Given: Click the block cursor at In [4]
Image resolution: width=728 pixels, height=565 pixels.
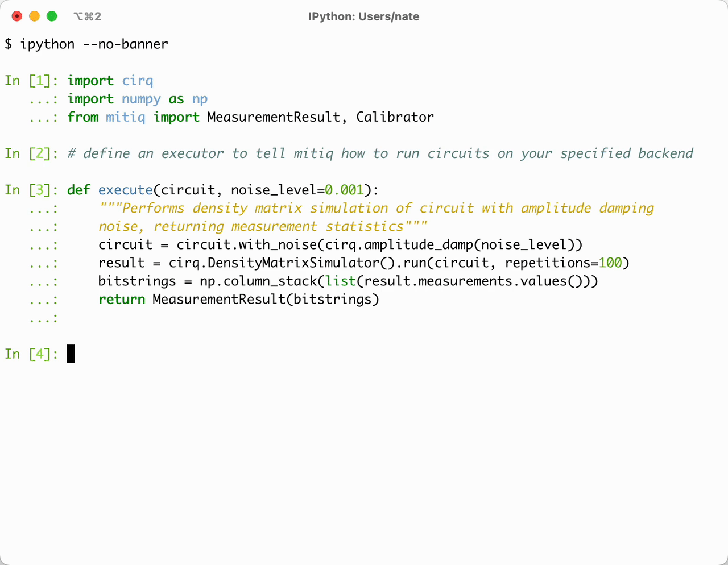Looking at the screenshot, I should pyautogui.click(x=71, y=354).
